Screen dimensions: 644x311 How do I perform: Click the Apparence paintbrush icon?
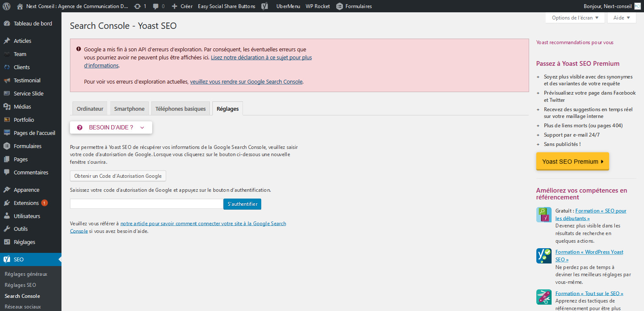[x=7, y=190]
